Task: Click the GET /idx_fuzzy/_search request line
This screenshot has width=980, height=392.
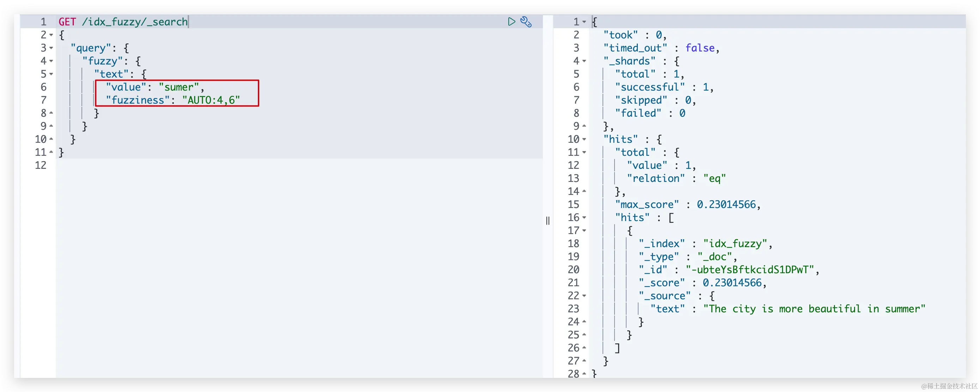Action: pos(123,22)
